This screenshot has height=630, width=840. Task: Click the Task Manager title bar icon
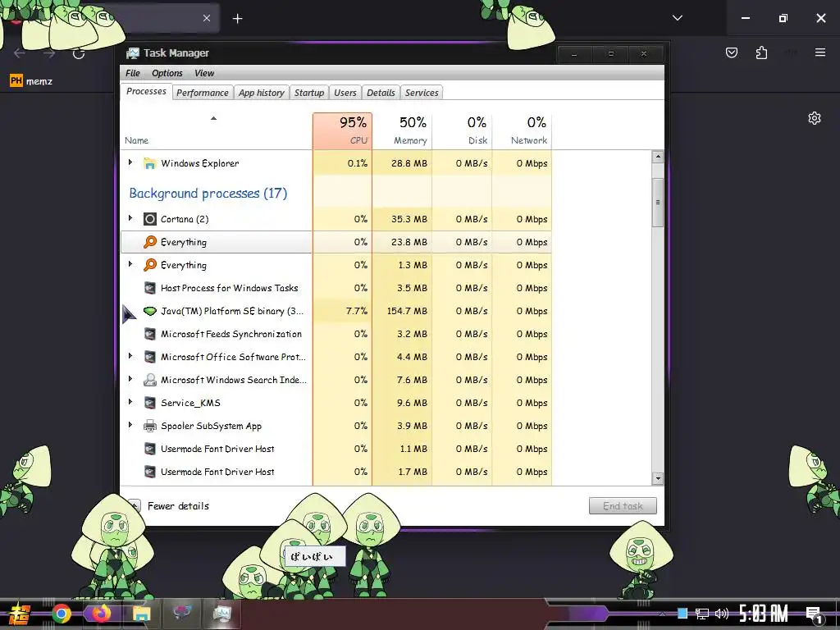pos(132,53)
